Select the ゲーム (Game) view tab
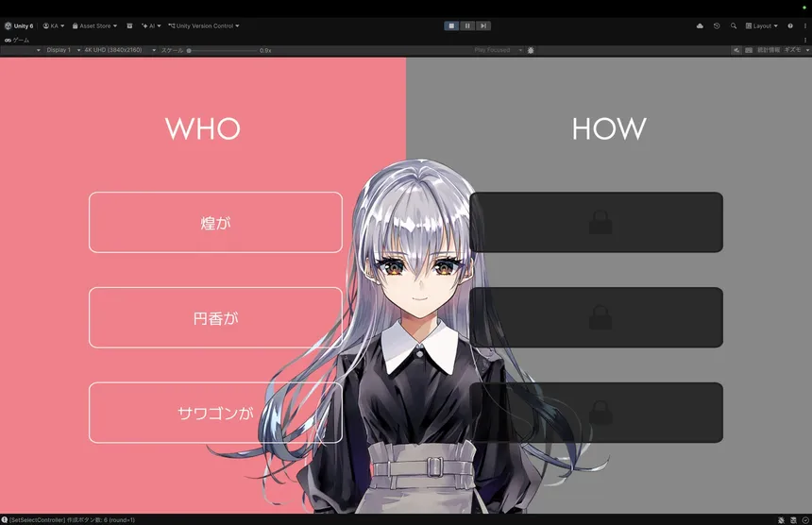Viewport: 812px width, 525px height. (x=17, y=40)
